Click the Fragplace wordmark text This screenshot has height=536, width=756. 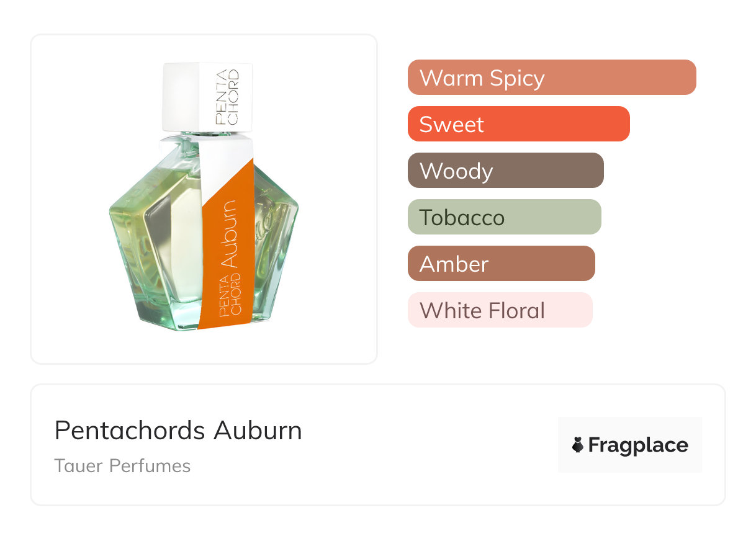[x=638, y=445]
